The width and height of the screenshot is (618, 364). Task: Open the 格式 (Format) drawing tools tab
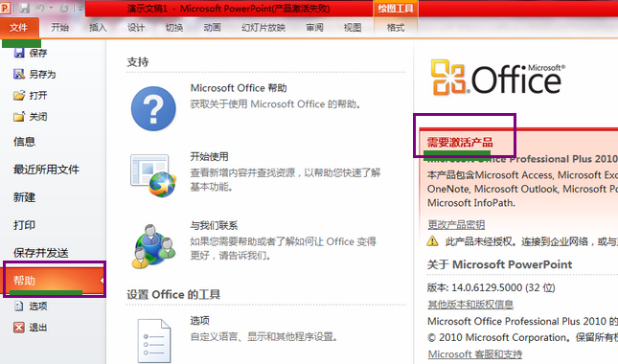[x=396, y=28]
